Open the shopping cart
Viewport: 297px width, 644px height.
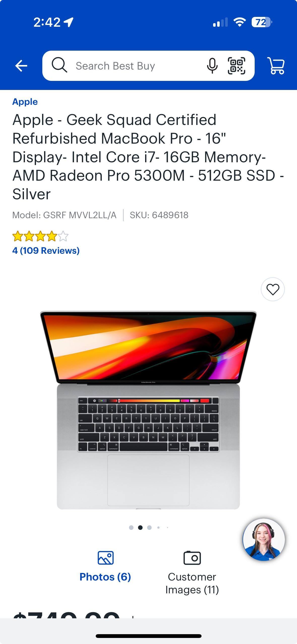276,66
